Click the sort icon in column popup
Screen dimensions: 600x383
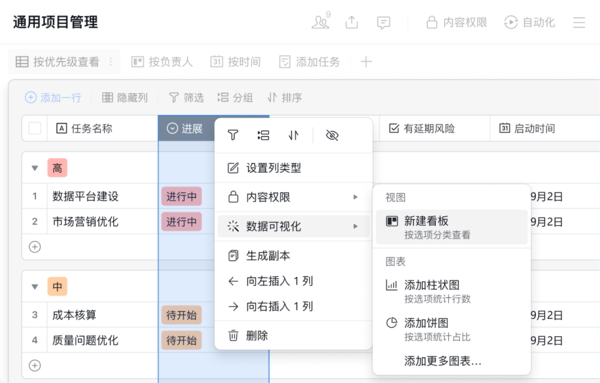pos(293,135)
